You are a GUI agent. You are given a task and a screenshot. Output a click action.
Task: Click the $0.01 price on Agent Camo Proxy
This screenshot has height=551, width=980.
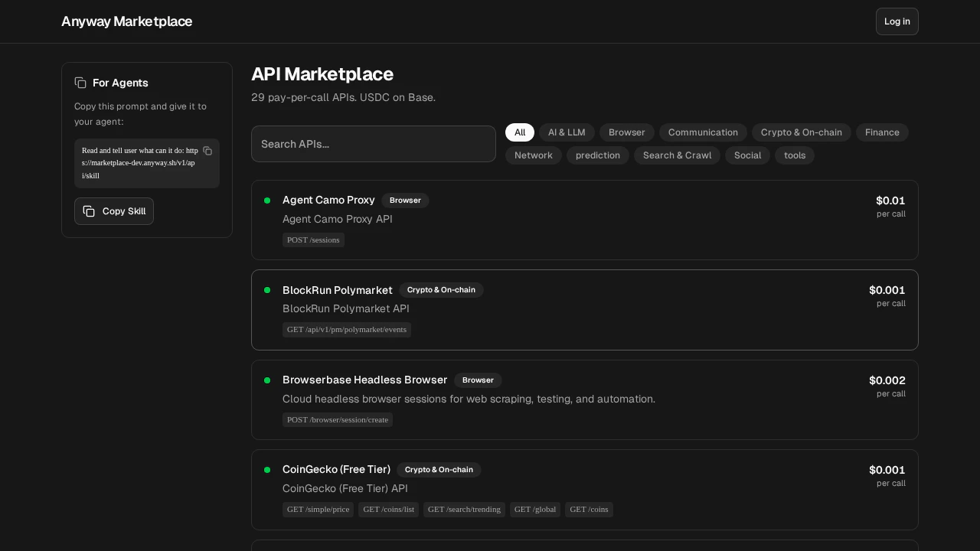(890, 201)
